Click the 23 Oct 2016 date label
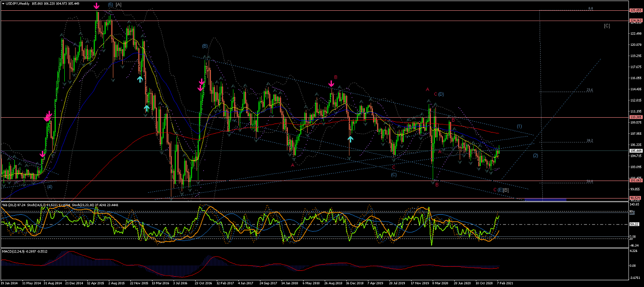This screenshot has width=644, height=287. click(203, 283)
